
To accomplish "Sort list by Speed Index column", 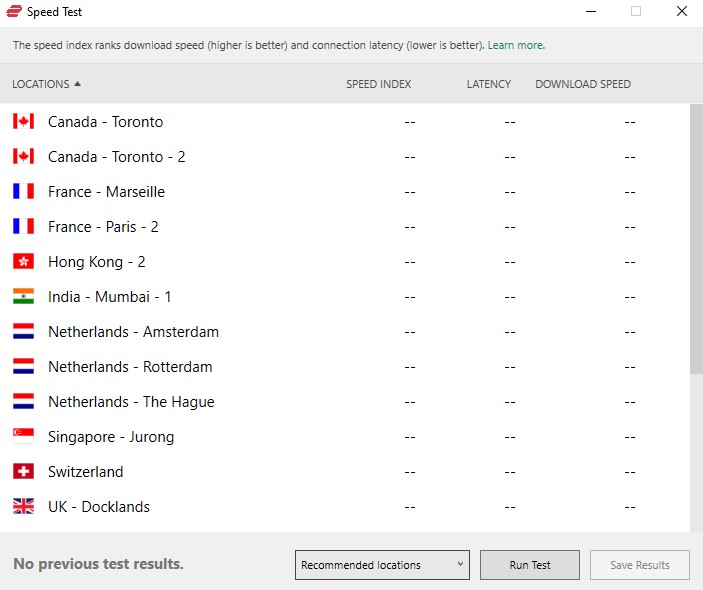I will 378,84.
